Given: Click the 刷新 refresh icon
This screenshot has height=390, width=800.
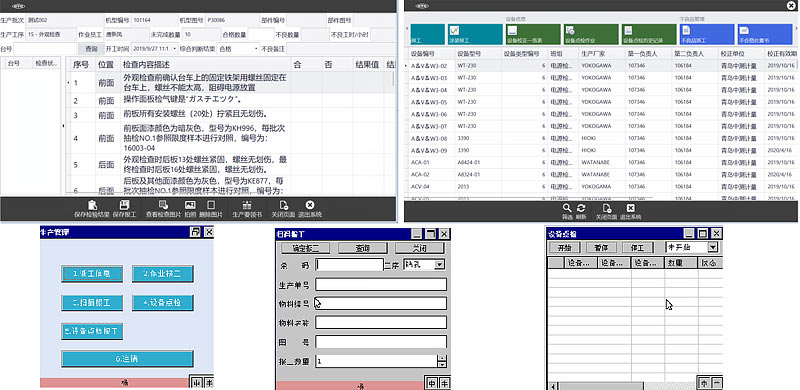Looking at the screenshot, I should tap(581, 208).
